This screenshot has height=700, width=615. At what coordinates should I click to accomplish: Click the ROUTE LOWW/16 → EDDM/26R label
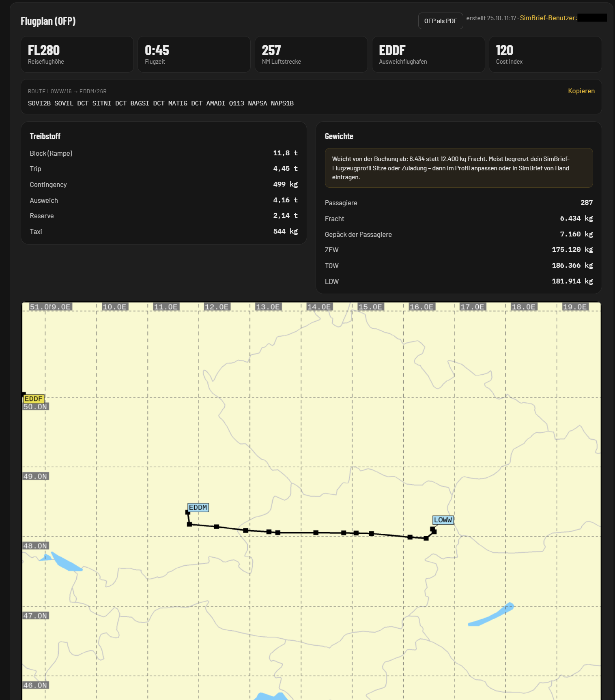point(67,91)
